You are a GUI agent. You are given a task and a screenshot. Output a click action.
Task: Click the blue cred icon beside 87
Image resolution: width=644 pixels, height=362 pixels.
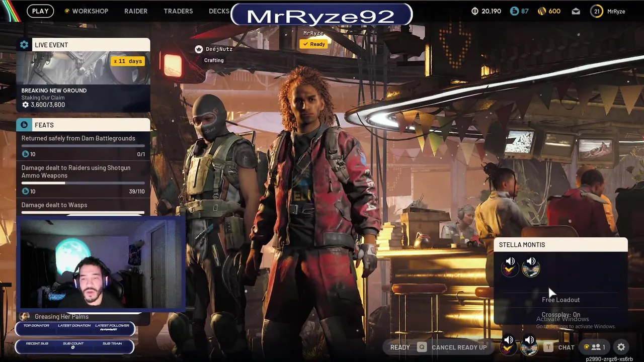tap(514, 11)
